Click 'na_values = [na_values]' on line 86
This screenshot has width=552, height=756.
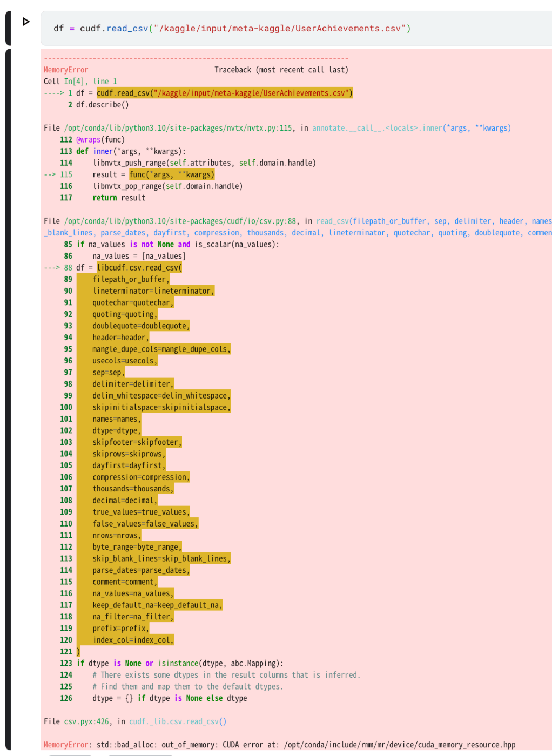139,256
